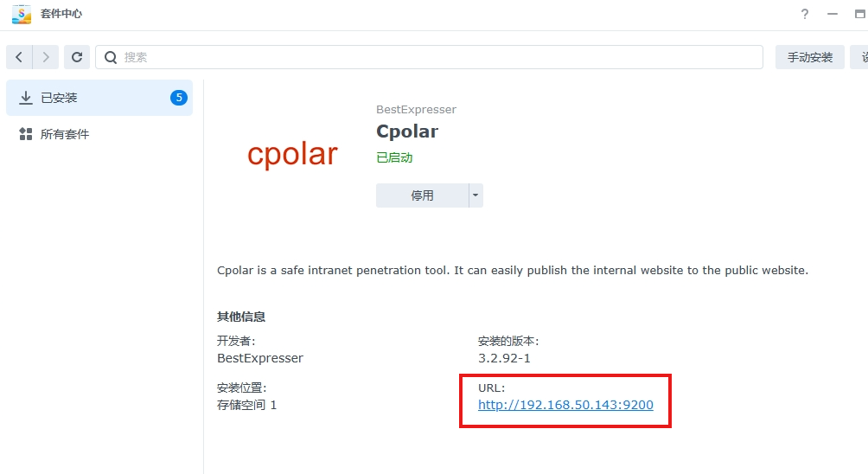Image resolution: width=868 pixels, height=474 pixels.
Task: Minimize the Package Center window
Action: point(833,15)
